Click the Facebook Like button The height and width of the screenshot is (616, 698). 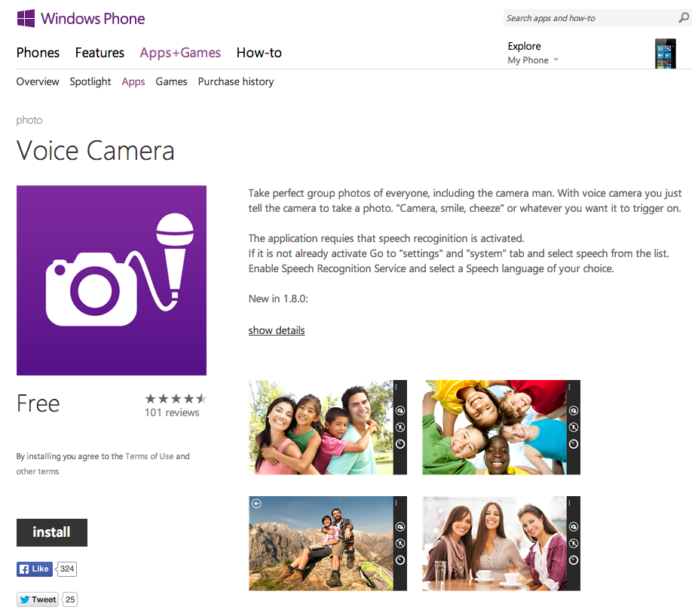tap(35, 568)
